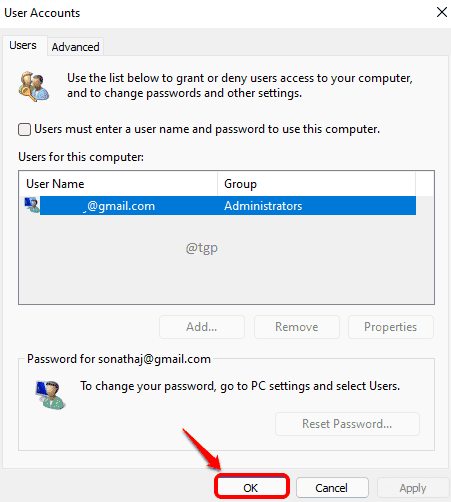This screenshot has height=502, width=451.
Task: Click the Remove button
Action: (297, 327)
